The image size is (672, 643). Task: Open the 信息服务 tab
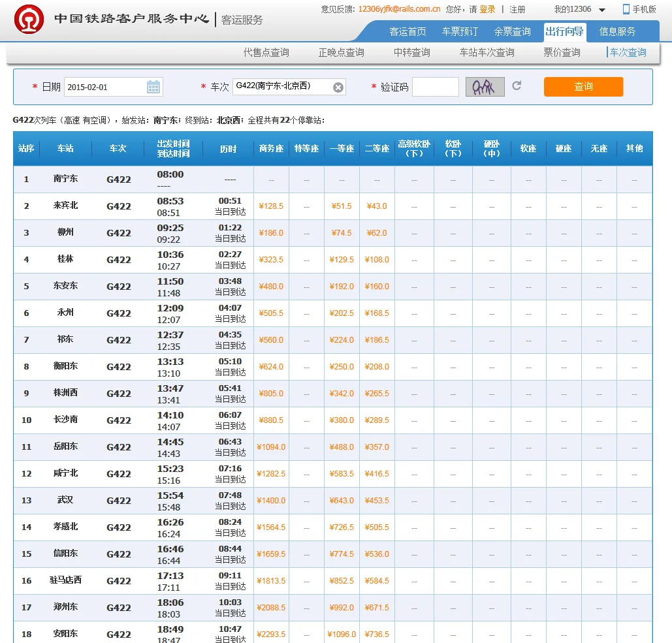(x=617, y=31)
